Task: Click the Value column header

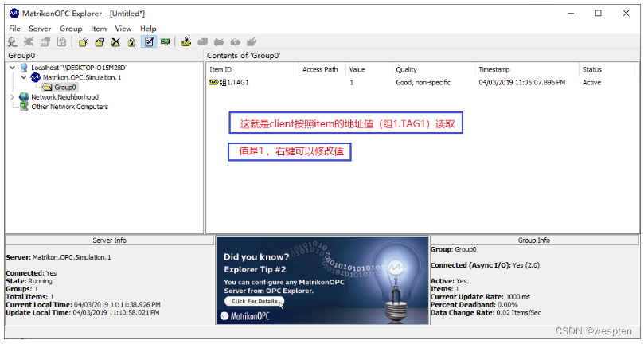Action: pos(369,70)
